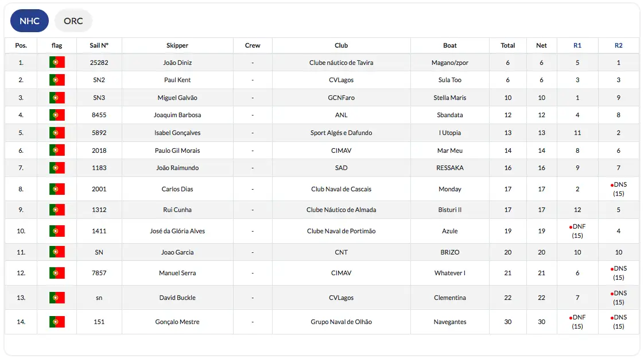The image size is (644, 358).
Task: Click the boat name Stella Maris
Action: tap(449, 98)
